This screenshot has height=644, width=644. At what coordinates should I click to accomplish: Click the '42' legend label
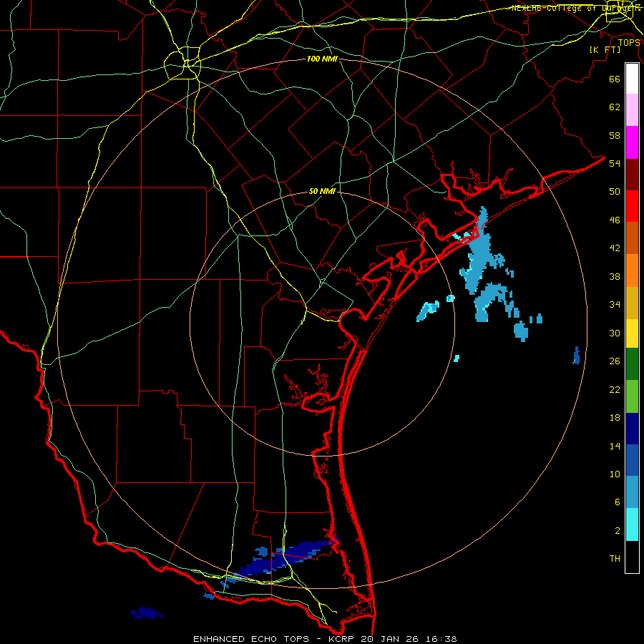[615, 248]
